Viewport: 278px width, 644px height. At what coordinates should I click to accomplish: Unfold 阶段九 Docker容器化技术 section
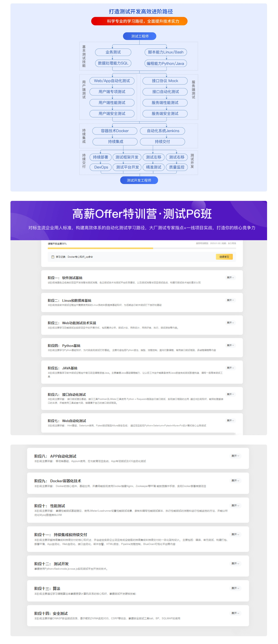tap(235, 480)
